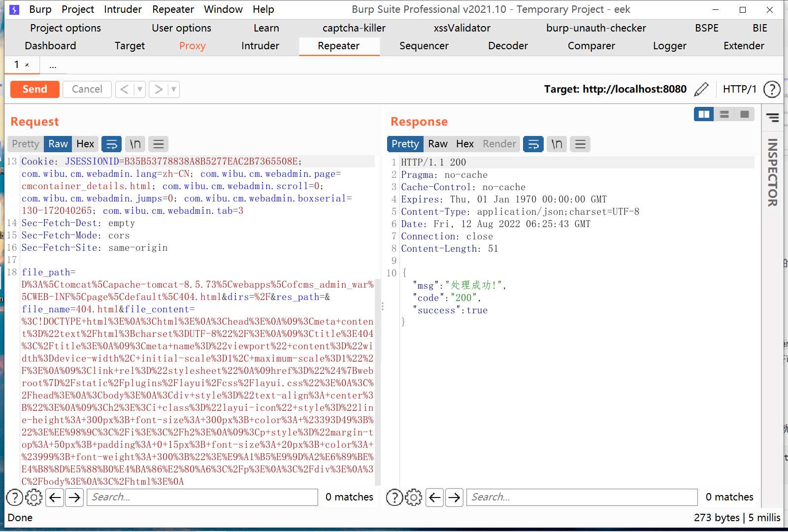Jump to previous response search match

[x=435, y=498]
